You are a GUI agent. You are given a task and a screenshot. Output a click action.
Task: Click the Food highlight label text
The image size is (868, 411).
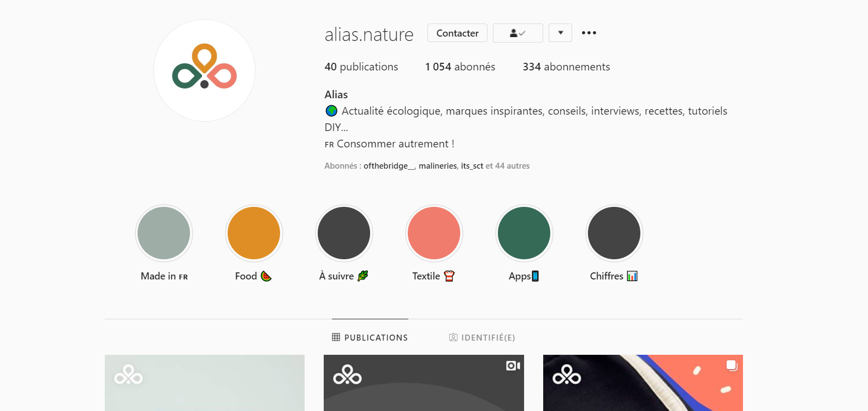click(x=253, y=276)
